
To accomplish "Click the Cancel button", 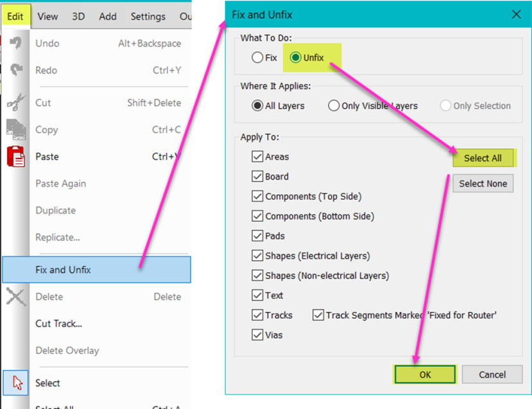I will click(x=492, y=374).
